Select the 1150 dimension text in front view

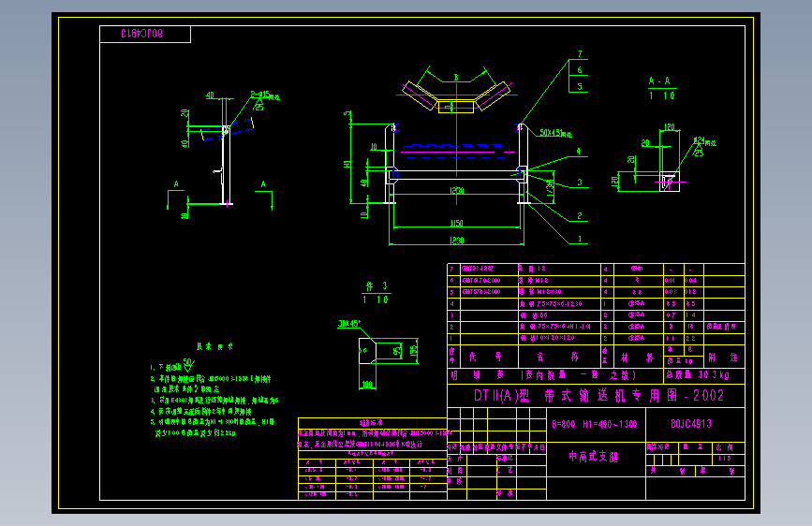pyautogui.click(x=456, y=223)
